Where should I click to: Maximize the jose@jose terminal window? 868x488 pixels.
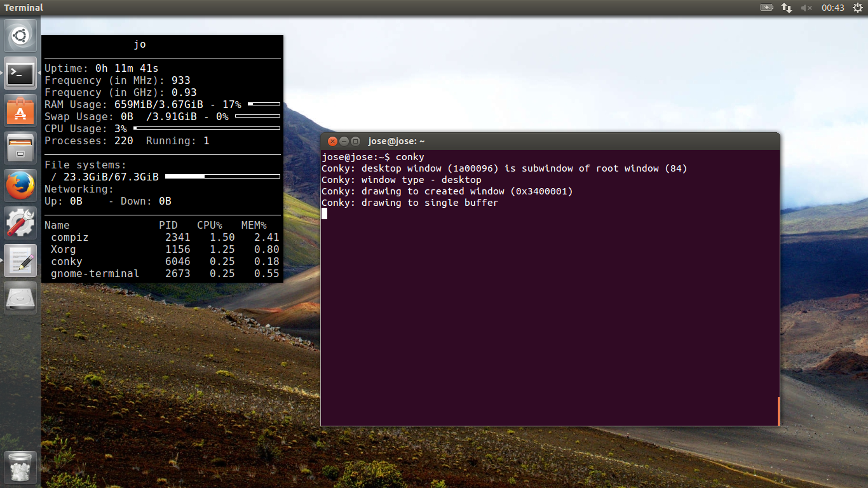[x=355, y=141]
